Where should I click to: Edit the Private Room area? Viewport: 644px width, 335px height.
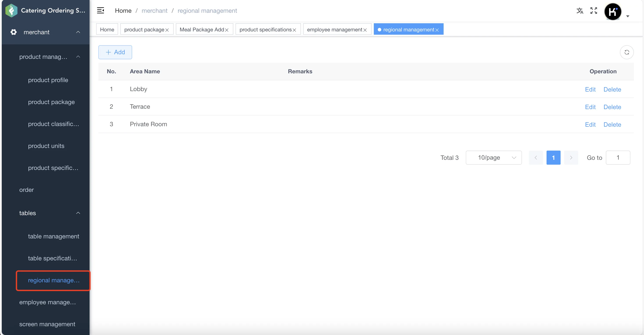(590, 124)
